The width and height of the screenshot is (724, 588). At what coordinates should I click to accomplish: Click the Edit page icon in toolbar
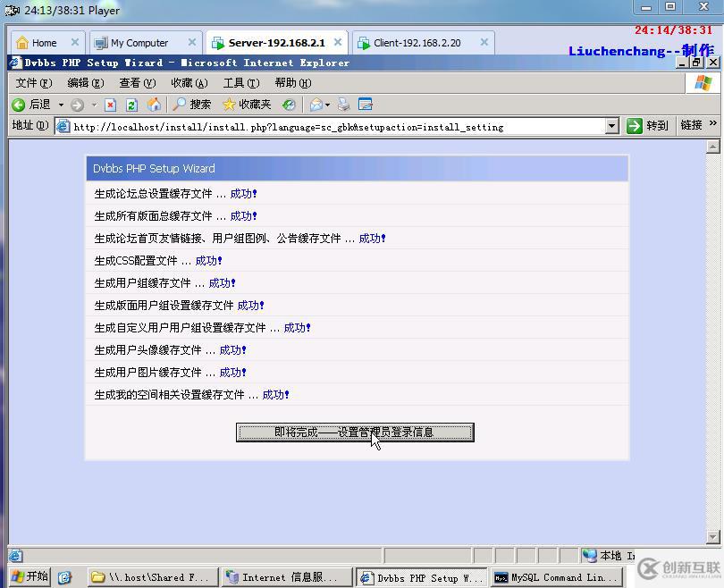366,105
